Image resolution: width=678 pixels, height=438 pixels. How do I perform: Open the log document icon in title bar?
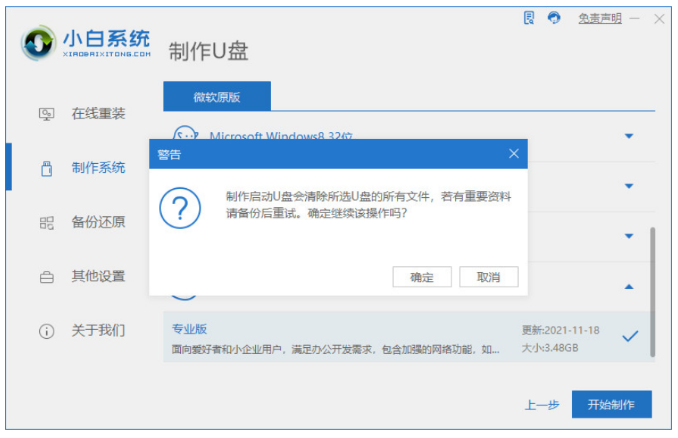pyautogui.click(x=529, y=18)
